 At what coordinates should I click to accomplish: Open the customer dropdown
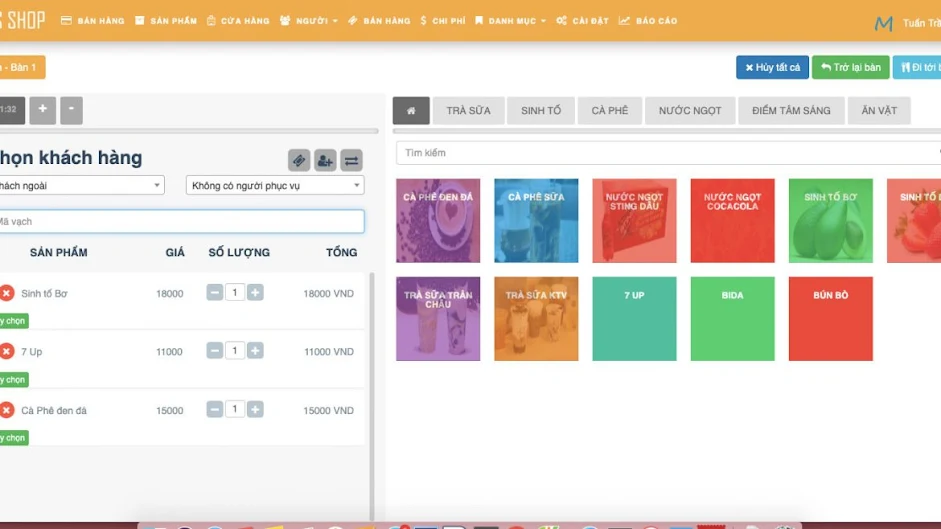(x=82, y=186)
